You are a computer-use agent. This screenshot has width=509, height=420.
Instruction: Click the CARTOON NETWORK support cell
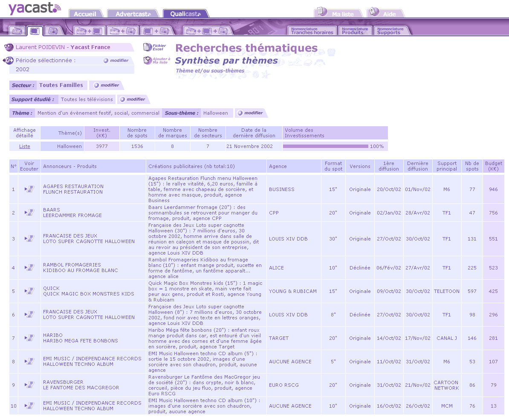(447, 385)
